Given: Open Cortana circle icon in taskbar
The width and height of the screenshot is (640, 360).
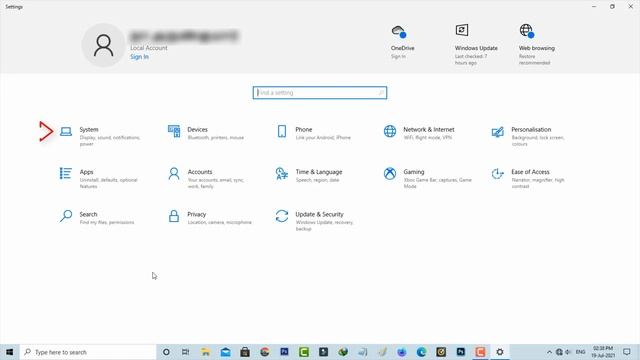Looking at the screenshot, I should click(166, 352).
